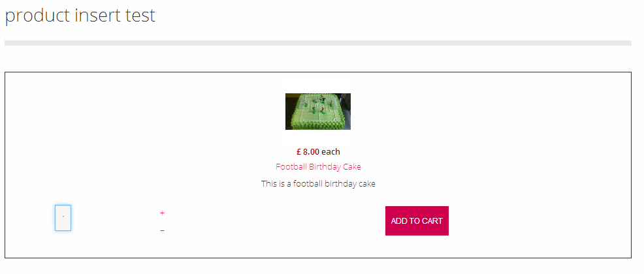644x274 pixels.
Task: Click the "product insert test" page heading
Action: click(x=80, y=16)
